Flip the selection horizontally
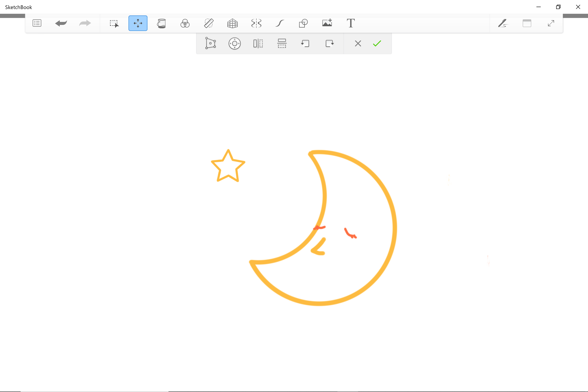The width and height of the screenshot is (588, 392). click(258, 43)
